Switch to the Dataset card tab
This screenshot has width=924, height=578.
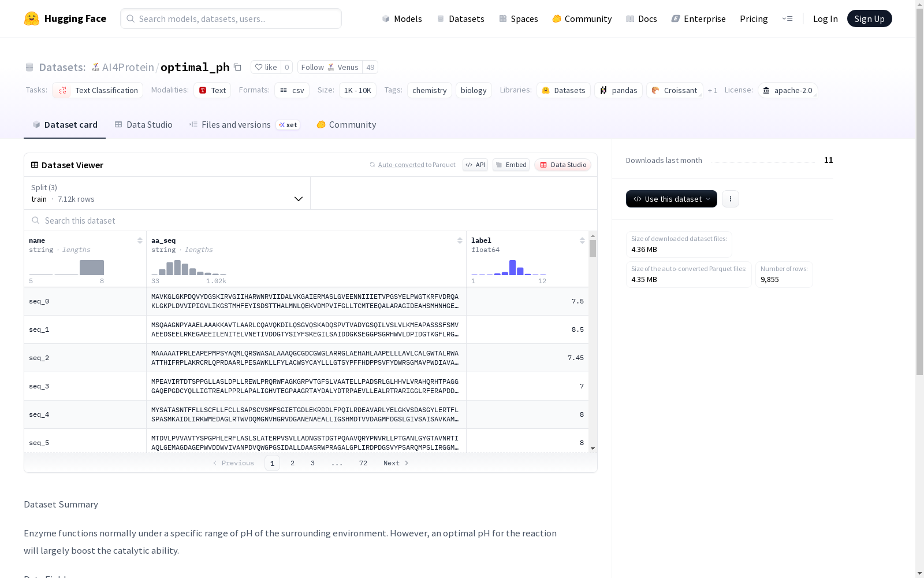(65, 125)
